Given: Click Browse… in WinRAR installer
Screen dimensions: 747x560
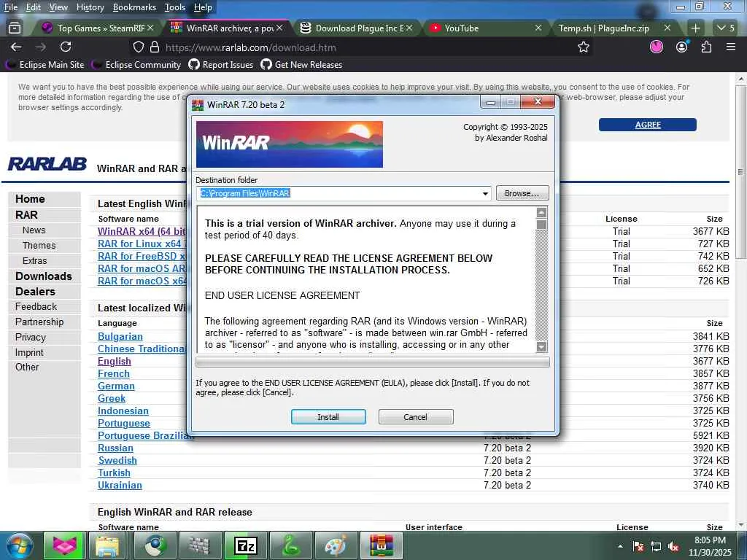Looking at the screenshot, I should pos(522,192).
